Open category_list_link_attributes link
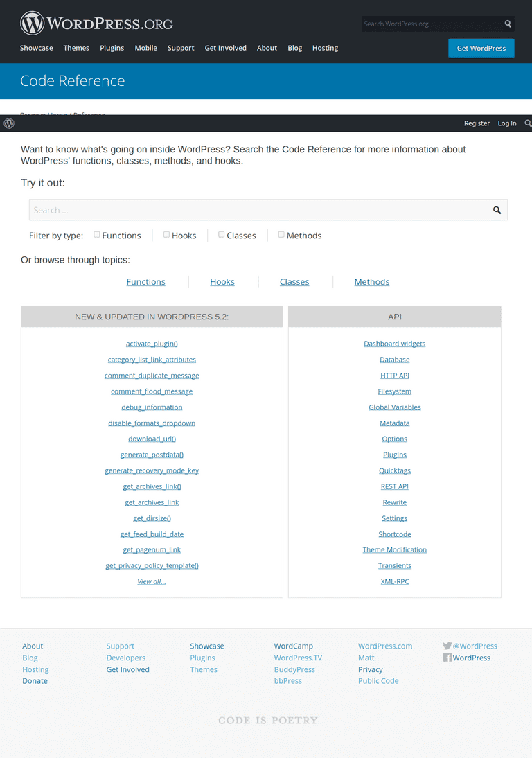 tap(152, 360)
